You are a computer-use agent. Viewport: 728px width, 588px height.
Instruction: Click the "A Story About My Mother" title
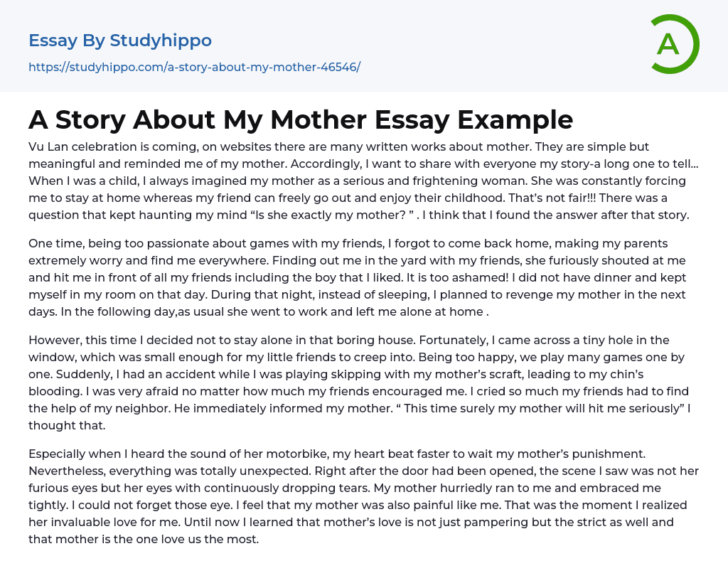tap(301, 119)
